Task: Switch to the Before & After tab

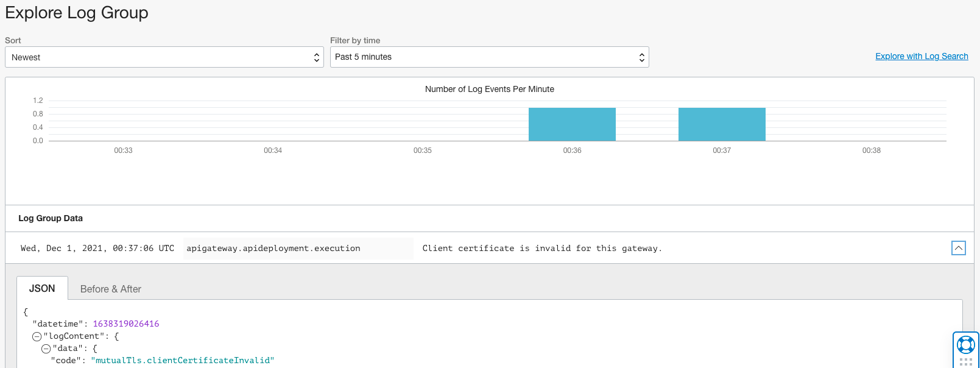Action: click(x=111, y=289)
